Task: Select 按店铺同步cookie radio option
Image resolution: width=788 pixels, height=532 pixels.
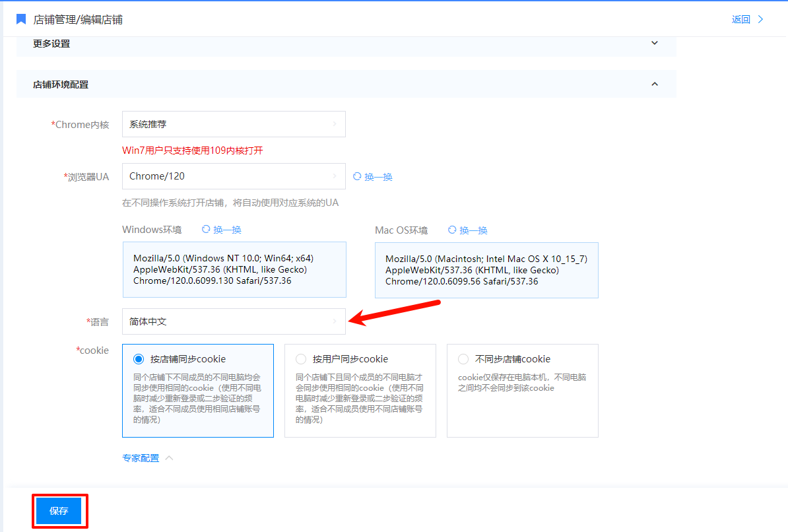Action: pyautogui.click(x=139, y=359)
